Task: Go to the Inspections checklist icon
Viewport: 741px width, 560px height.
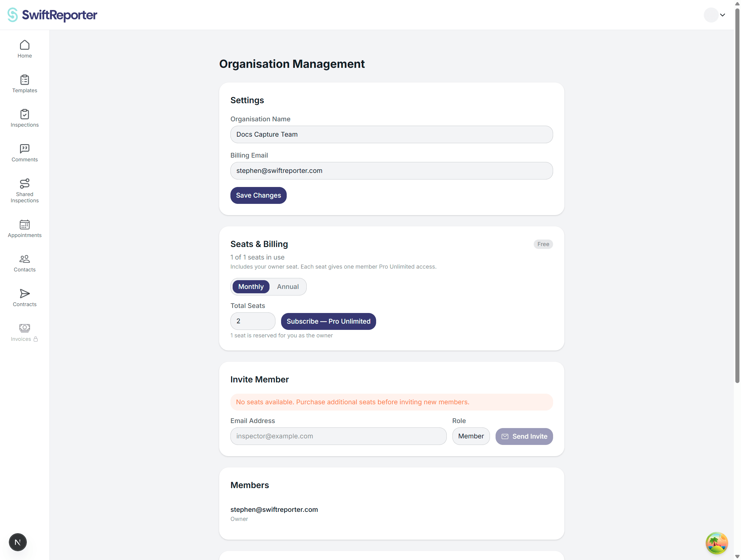Action: (x=24, y=114)
